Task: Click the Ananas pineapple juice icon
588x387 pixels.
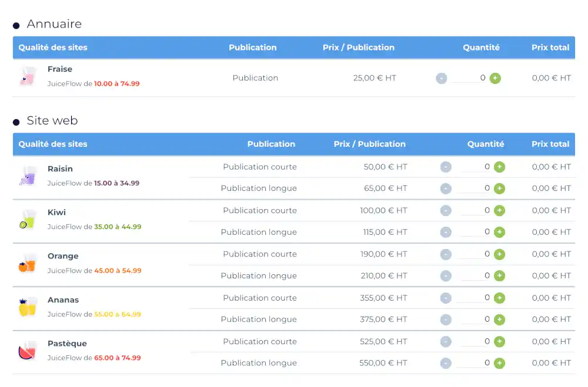Action: 28,307
